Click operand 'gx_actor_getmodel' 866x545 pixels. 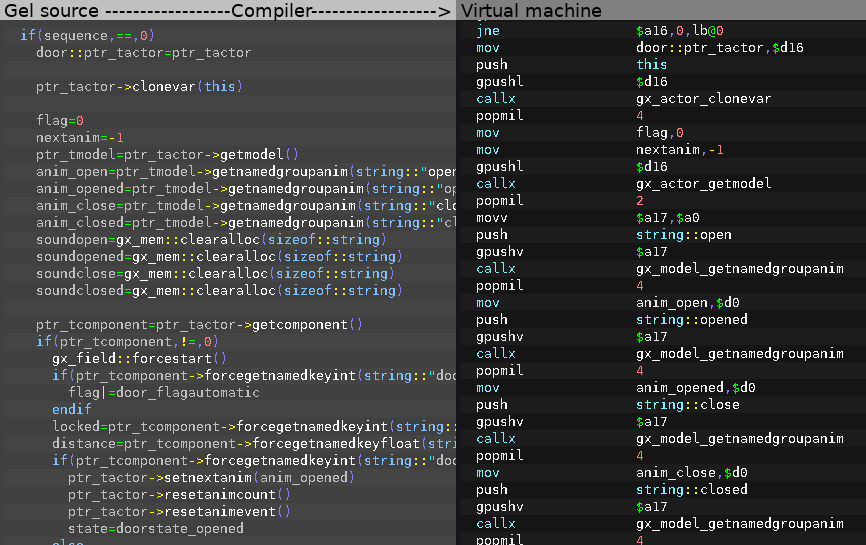point(703,184)
